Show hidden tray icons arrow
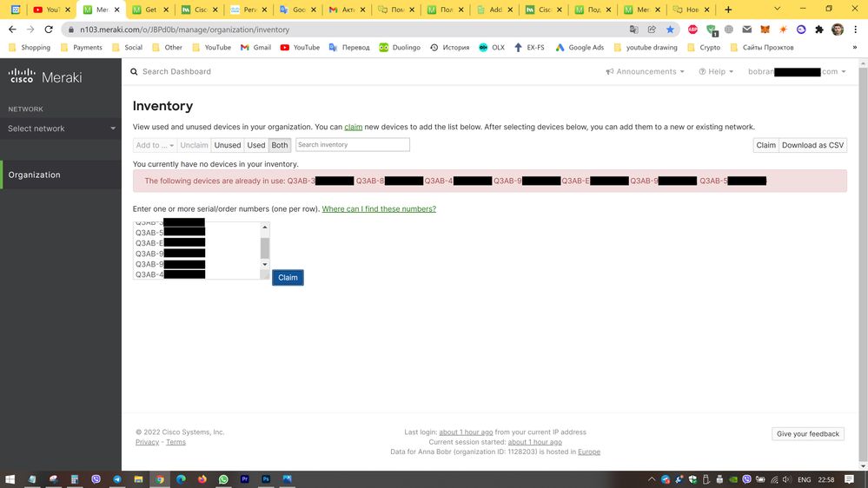868x488 pixels. [x=652, y=479]
